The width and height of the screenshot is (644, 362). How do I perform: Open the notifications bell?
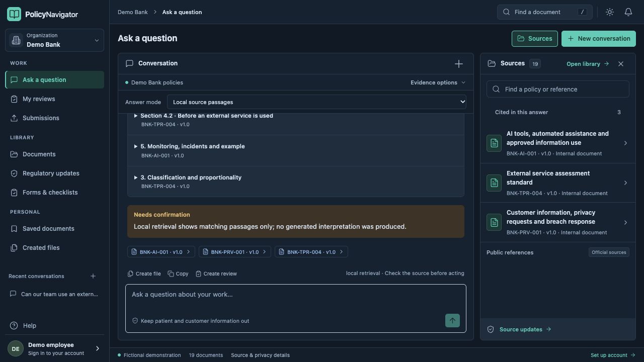coord(628,12)
